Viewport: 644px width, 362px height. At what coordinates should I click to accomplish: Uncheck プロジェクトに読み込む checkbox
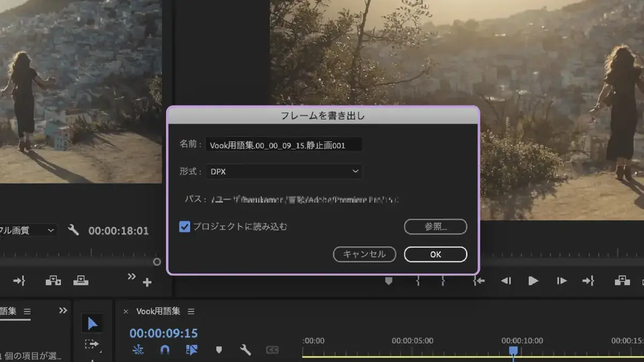(x=185, y=227)
